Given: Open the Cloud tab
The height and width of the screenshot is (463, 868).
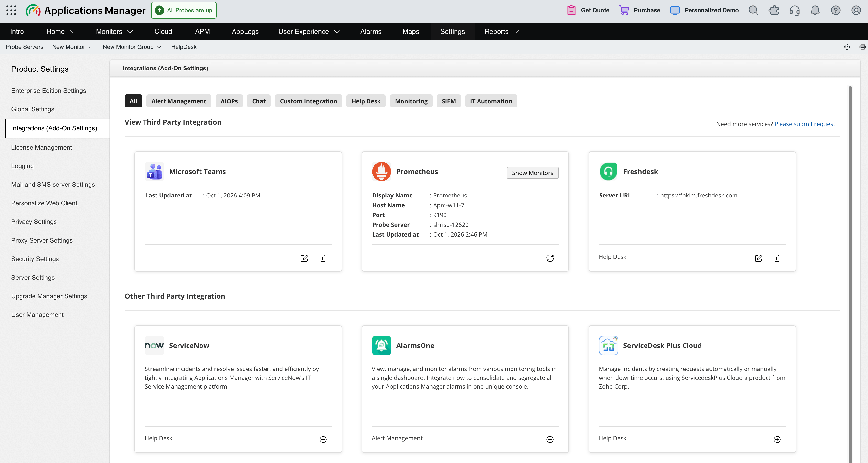Looking at the screenshot, I should [163, 31].
